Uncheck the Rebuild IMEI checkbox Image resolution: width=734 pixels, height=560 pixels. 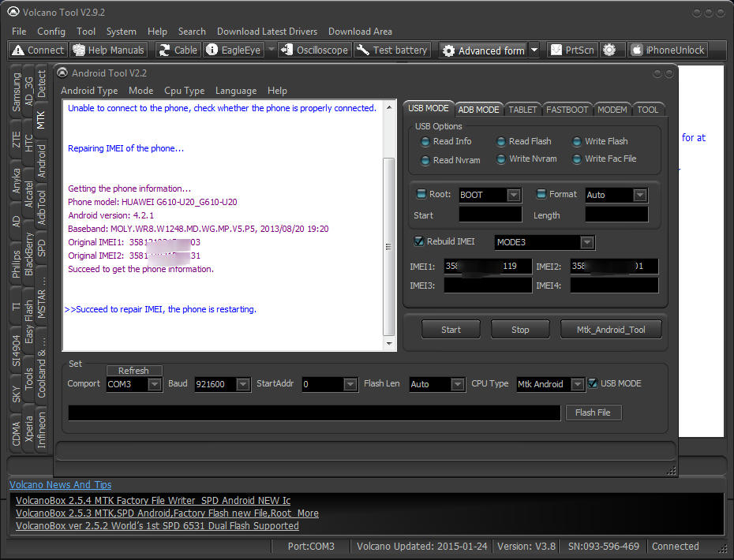pyautogui.click(x=419, y=241)
